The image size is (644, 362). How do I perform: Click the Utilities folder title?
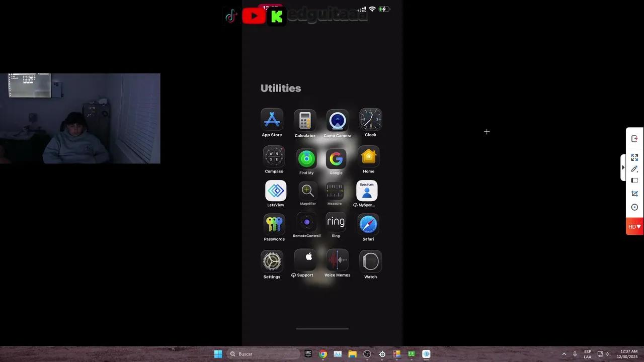(281, 88)
